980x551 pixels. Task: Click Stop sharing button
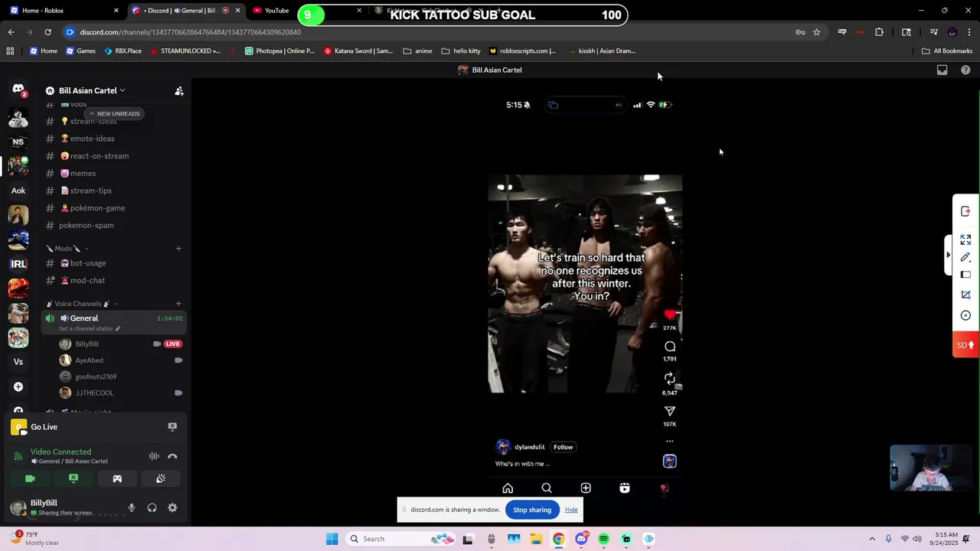532,510
